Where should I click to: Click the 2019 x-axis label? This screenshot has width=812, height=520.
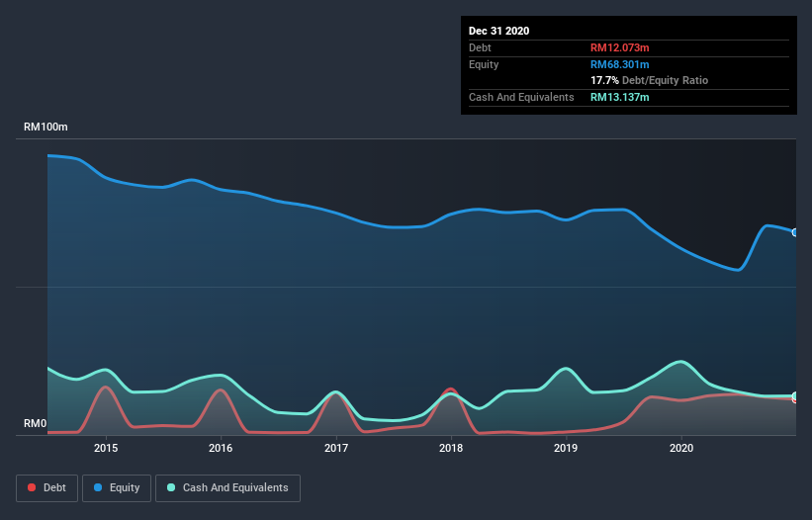566,448
